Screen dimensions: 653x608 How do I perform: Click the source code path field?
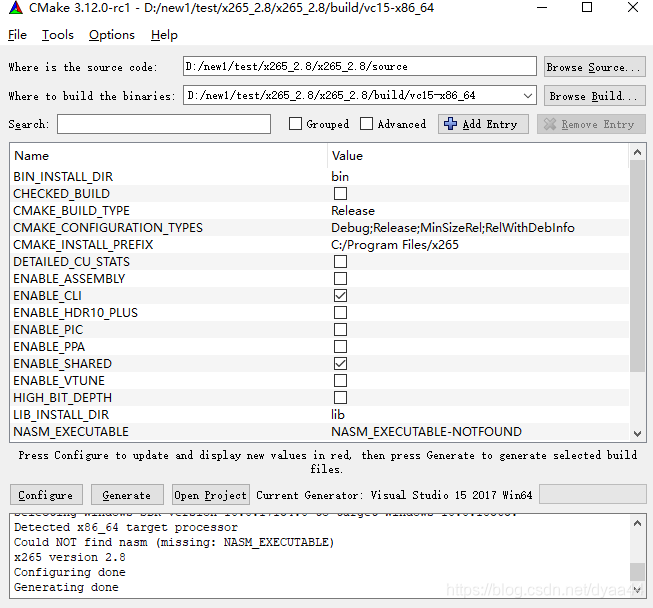click(359, 66)
